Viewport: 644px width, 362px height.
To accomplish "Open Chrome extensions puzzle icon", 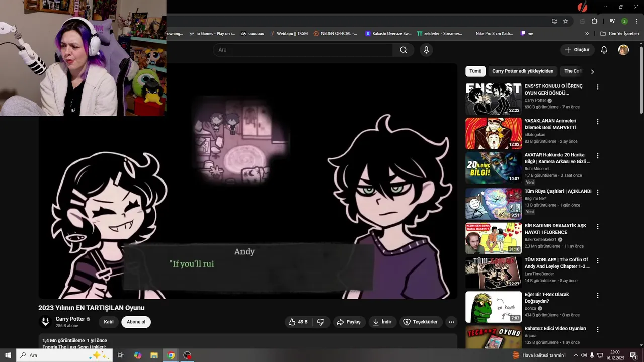I will tap(595, 21).
